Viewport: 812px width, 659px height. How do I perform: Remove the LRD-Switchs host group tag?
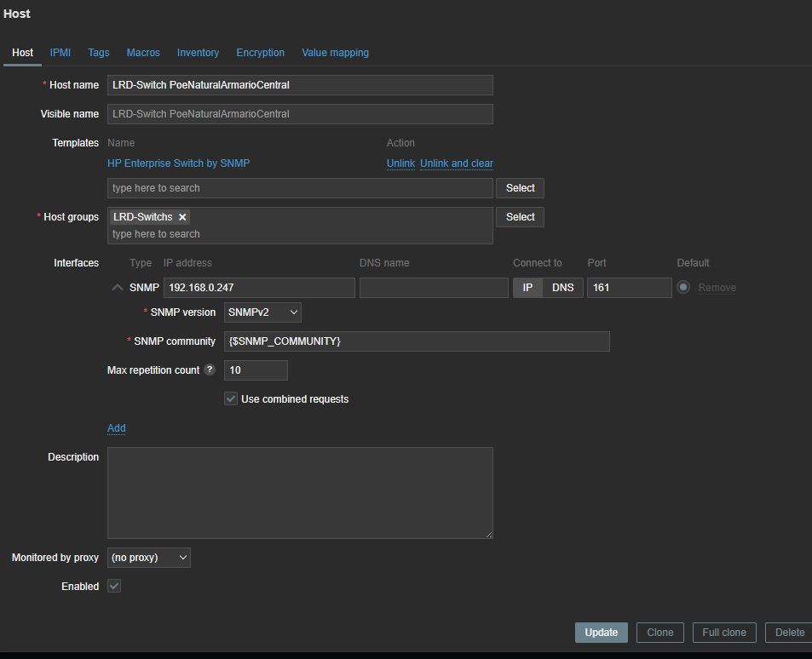click(182, 217)
